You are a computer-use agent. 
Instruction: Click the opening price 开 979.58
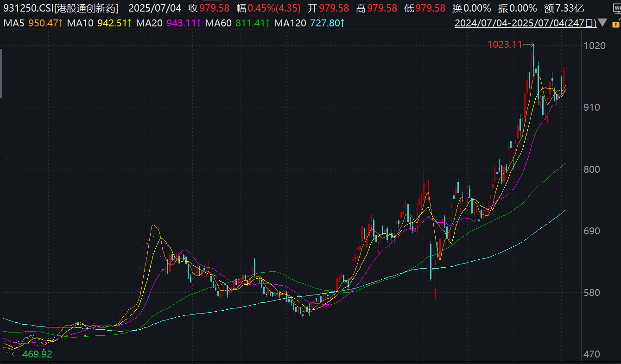click(328, 8)
